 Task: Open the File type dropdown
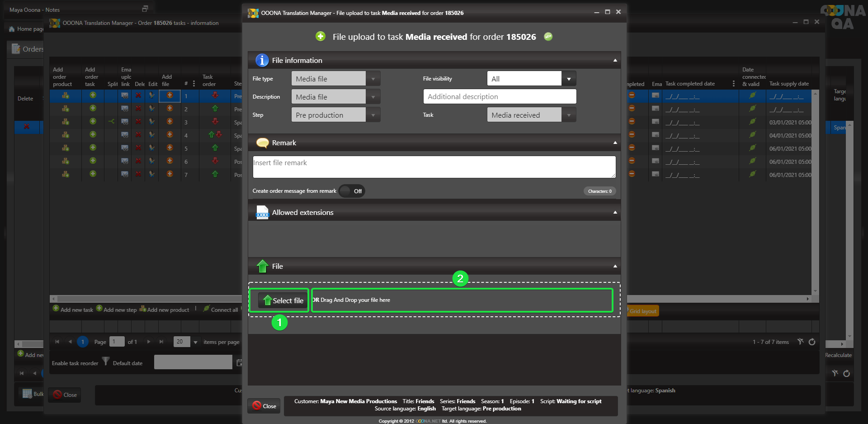373,79
